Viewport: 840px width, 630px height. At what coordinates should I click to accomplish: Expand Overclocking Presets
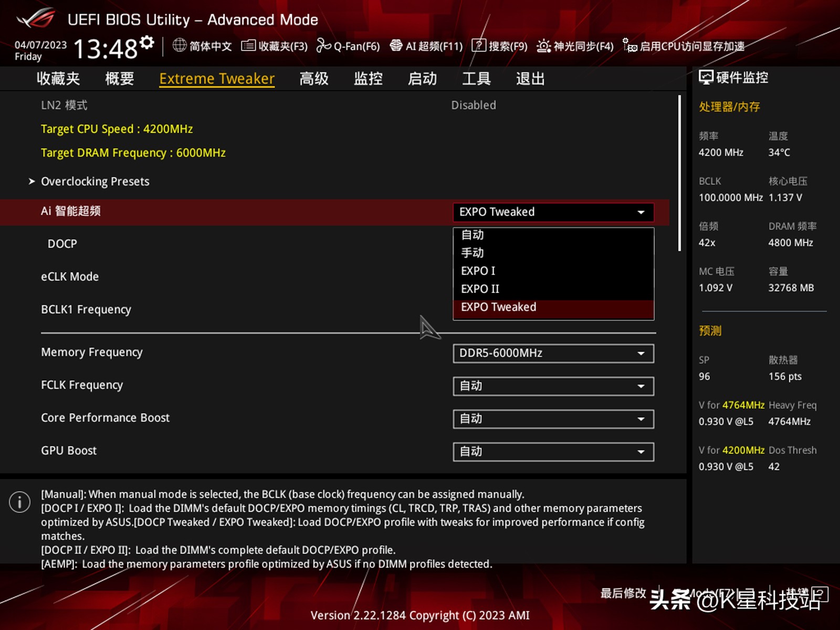(95, 181)
